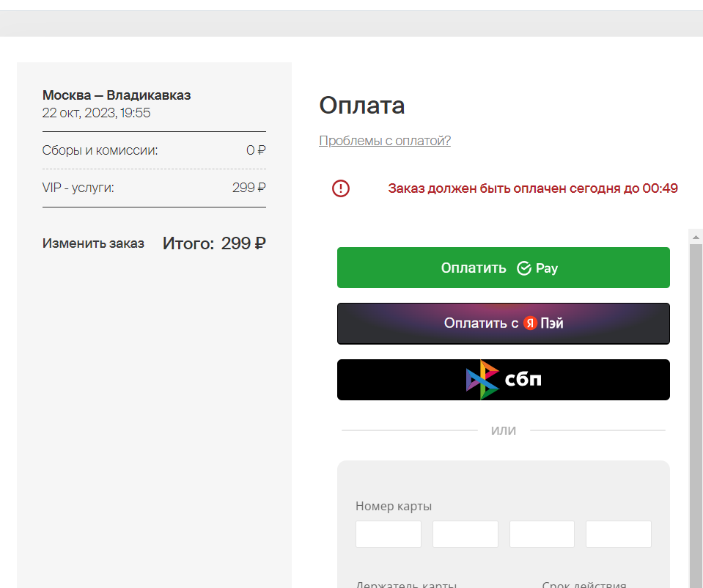Select Изменить заказ to modify the order

click(93, 243)
